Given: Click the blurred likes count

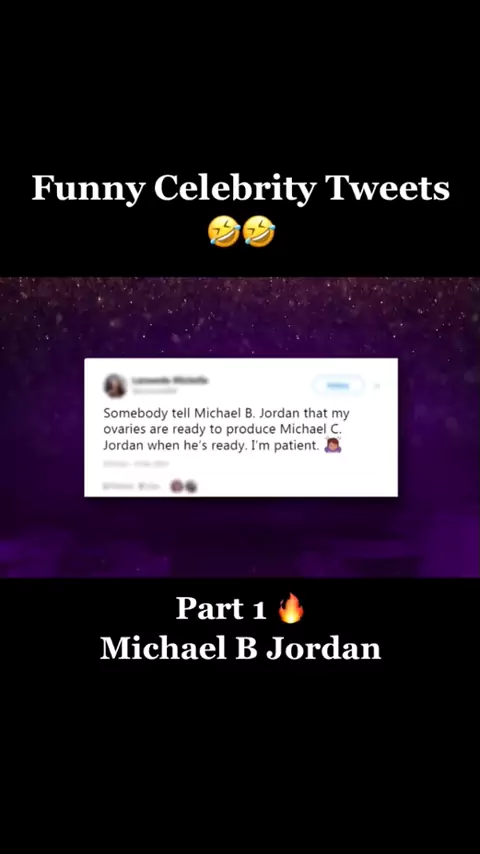Looking at the screenshot, I should tap(149, 486).
